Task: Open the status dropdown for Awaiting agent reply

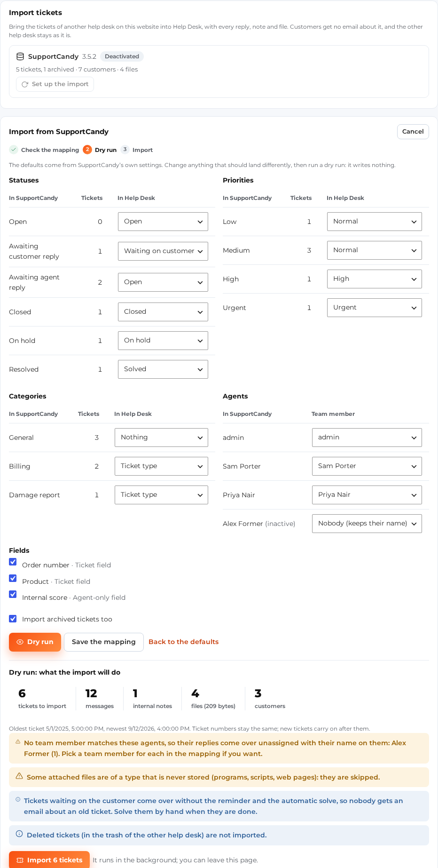Action: point(163,282)
